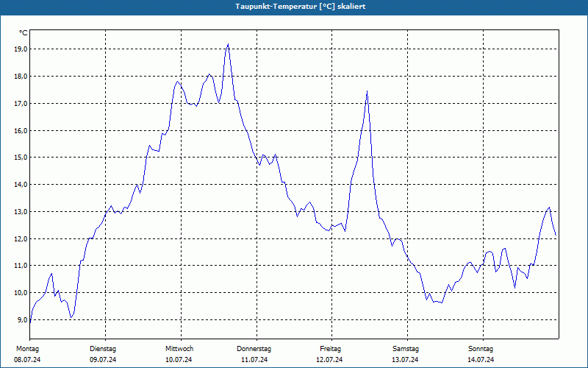Click the date 08.07.24
This screenshot has height=368, width=588.
point(27,360)
